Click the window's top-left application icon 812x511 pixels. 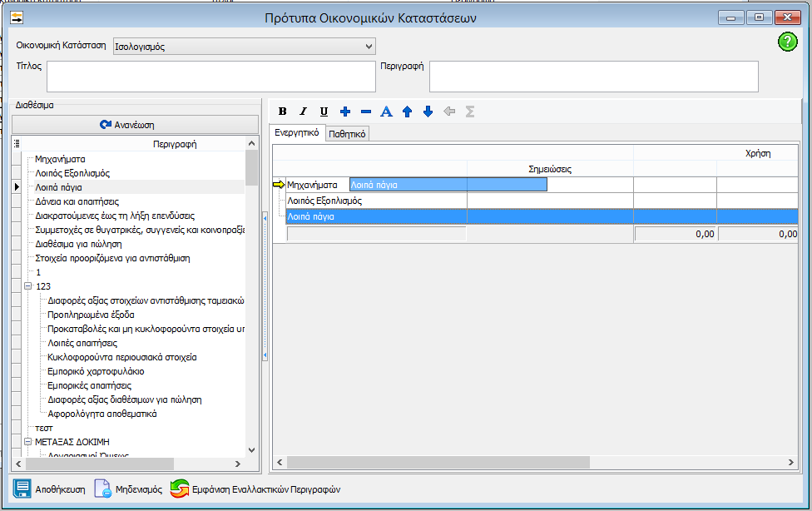pos(17,17)
